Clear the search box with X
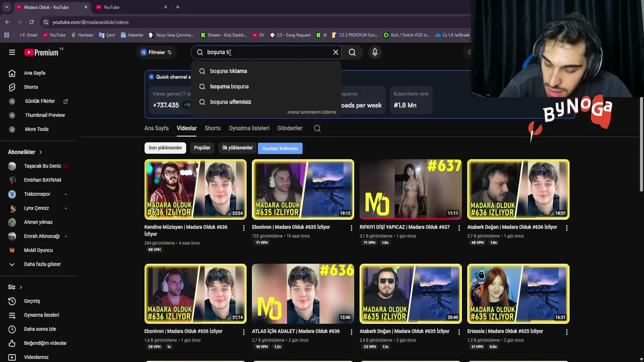 coord(336,52)
